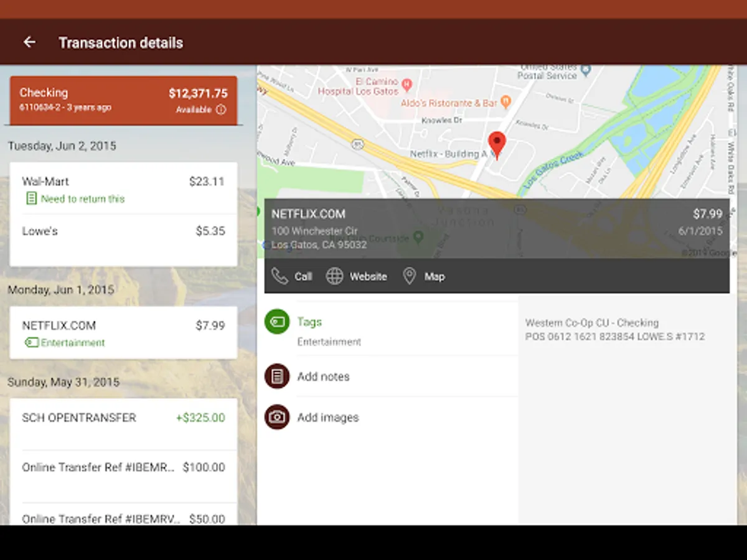Image resolution: width=747 pixels, height=560 pixels.
Task: Select Add images option
Action: tap(391, 418)
